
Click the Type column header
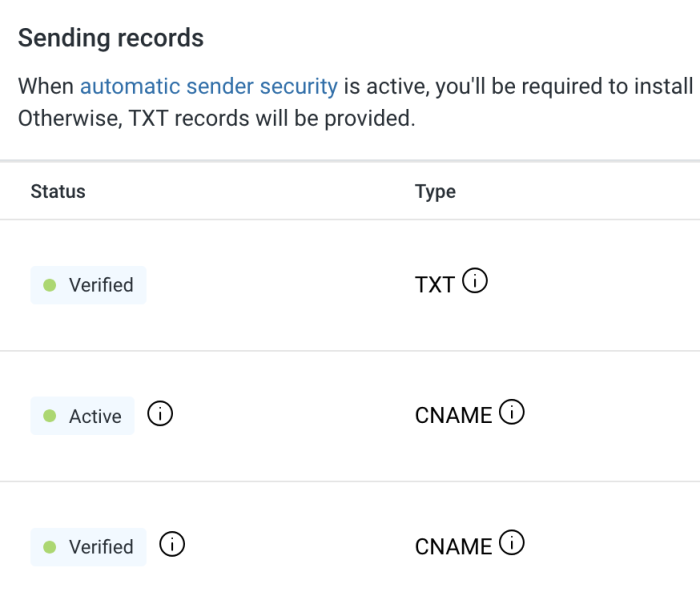[435, 191]
